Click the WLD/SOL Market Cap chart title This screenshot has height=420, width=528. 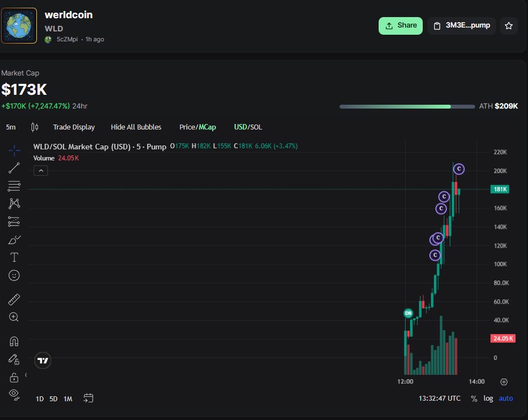pos(100,147)
